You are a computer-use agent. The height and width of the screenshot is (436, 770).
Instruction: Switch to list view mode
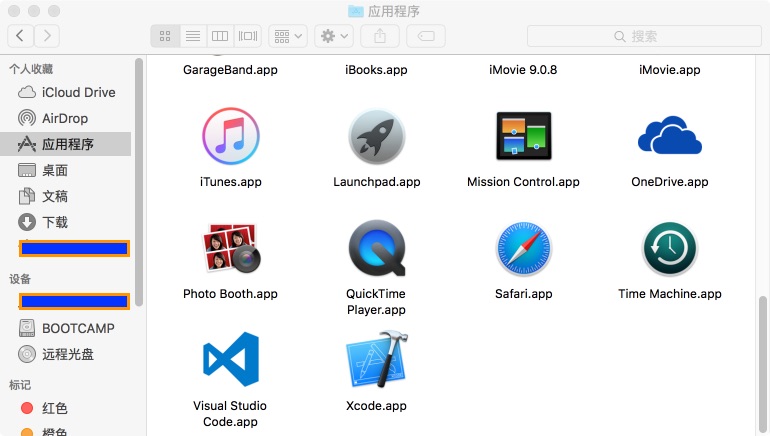(x=193, y=36)
